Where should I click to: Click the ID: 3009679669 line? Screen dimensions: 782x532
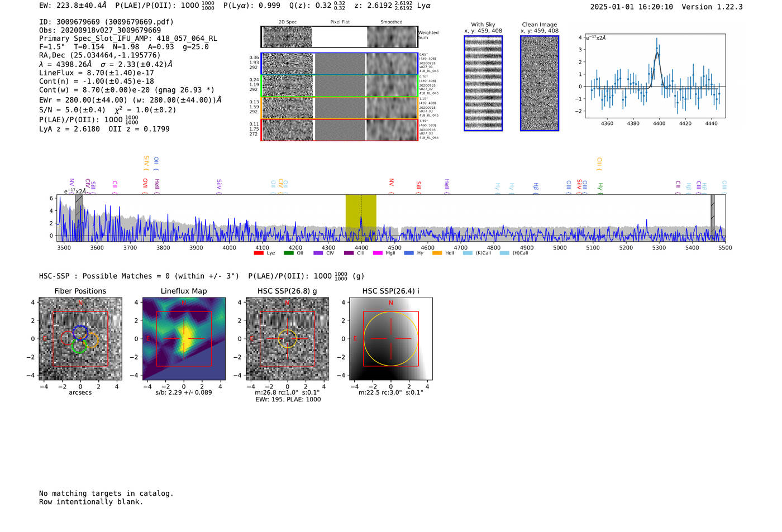106,22
